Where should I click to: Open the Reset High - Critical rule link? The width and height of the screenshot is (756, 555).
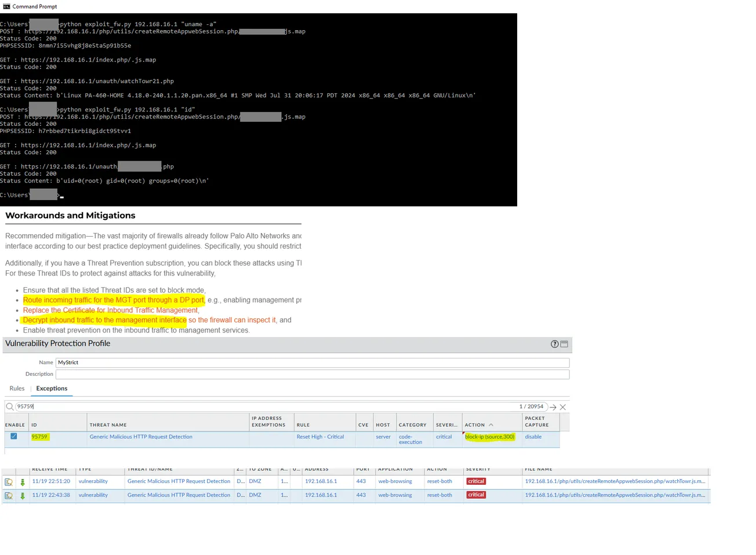coord(320,436)
